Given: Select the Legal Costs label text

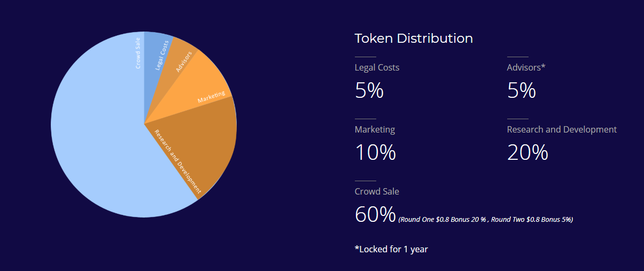Looking at the screenshot, I should (377, 67).
